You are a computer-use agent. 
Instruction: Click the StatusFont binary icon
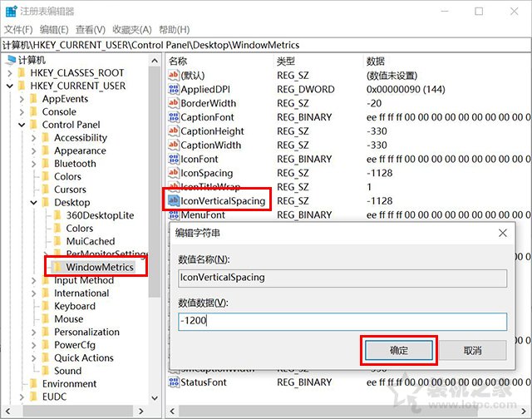(x=174, y=382)
